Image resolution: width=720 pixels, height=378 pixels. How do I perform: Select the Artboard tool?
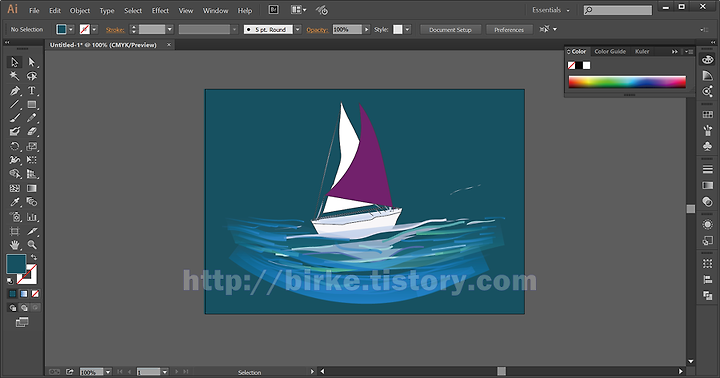pyautogui.click(x=15, y=231)
